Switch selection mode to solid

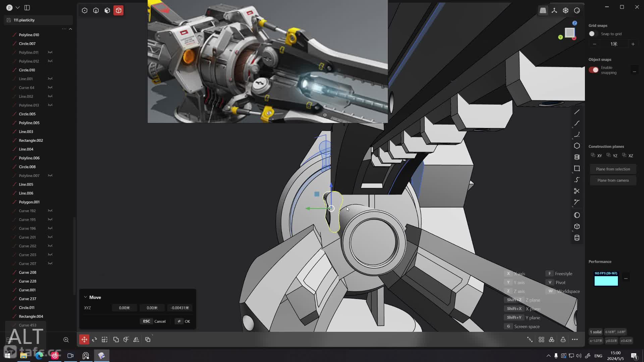point(119,10)
